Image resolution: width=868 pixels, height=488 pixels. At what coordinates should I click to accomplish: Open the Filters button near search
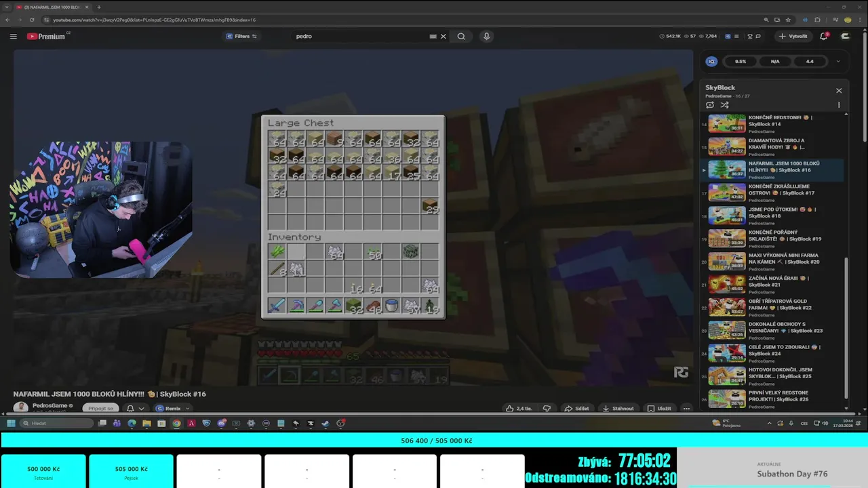tap(241, 37)
